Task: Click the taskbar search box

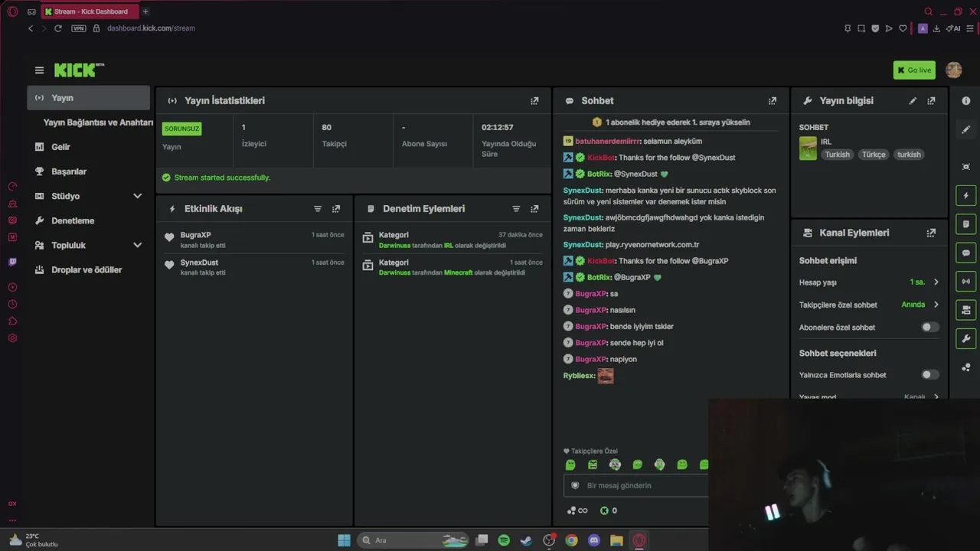Action: [413, 540]
